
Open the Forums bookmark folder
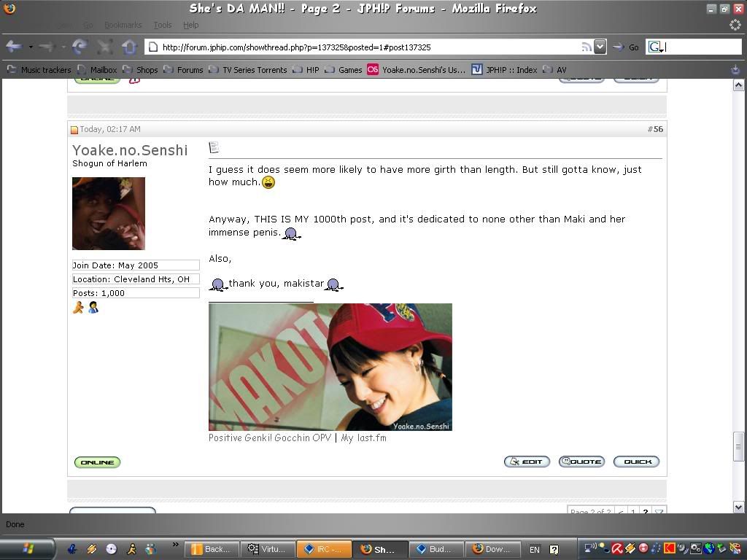(x=184, y=70)
